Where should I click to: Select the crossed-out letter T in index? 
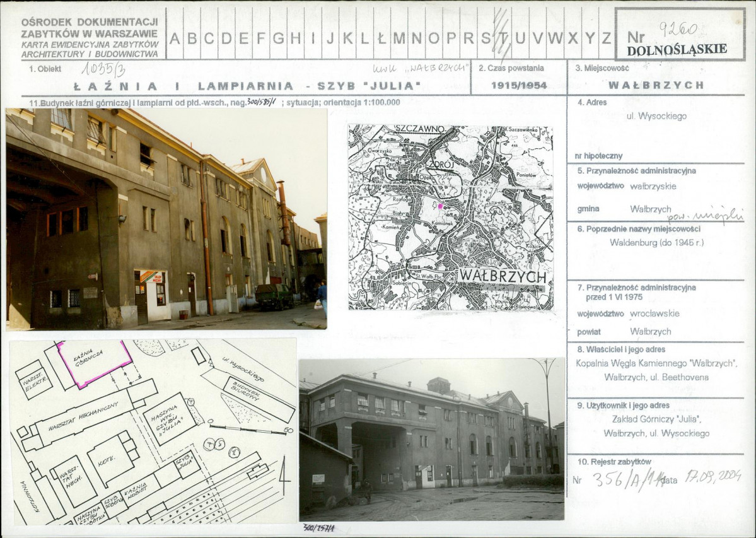503,38
